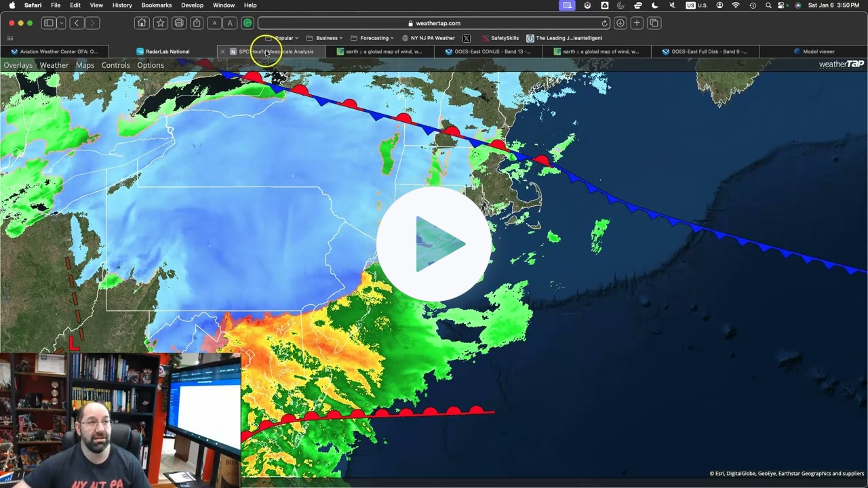Reload the page using refresh icon
868x488 pixels.
coord(604,23)
